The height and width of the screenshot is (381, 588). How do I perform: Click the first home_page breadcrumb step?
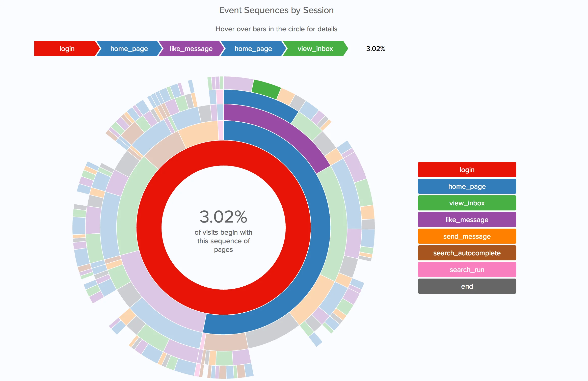pos(129,48)
